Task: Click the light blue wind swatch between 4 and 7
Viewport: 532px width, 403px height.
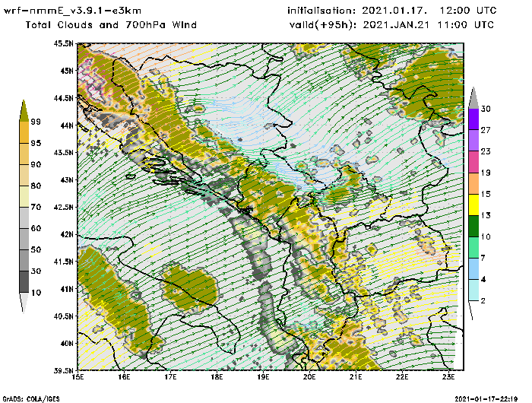Action: (x=473, y=269)
